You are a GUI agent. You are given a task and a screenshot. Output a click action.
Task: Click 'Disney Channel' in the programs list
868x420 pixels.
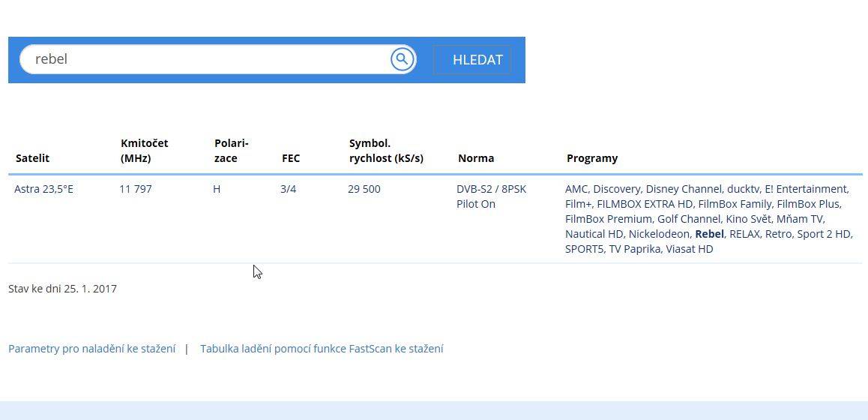684,189
